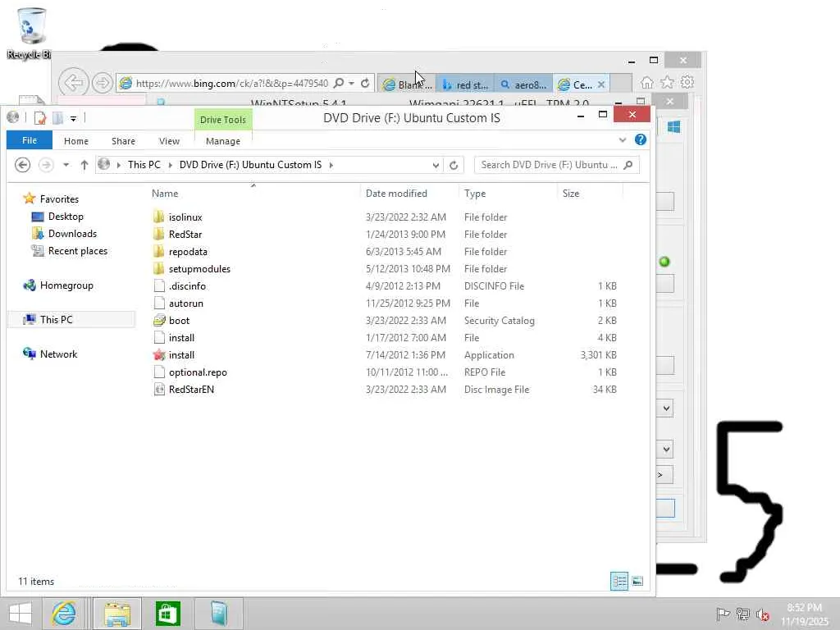Screen dimensions: 840x630
Task: Go forward in Explorer navigation
Action: coord(46,165)
